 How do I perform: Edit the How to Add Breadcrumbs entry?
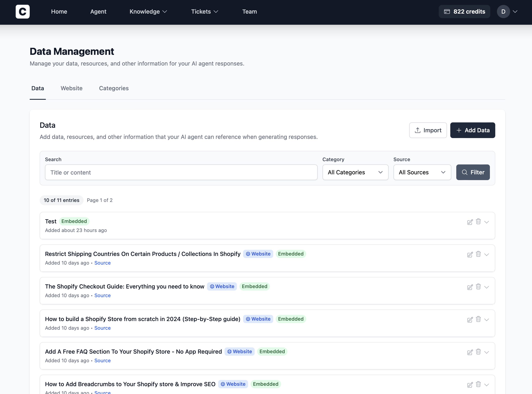tap(470, 385)
